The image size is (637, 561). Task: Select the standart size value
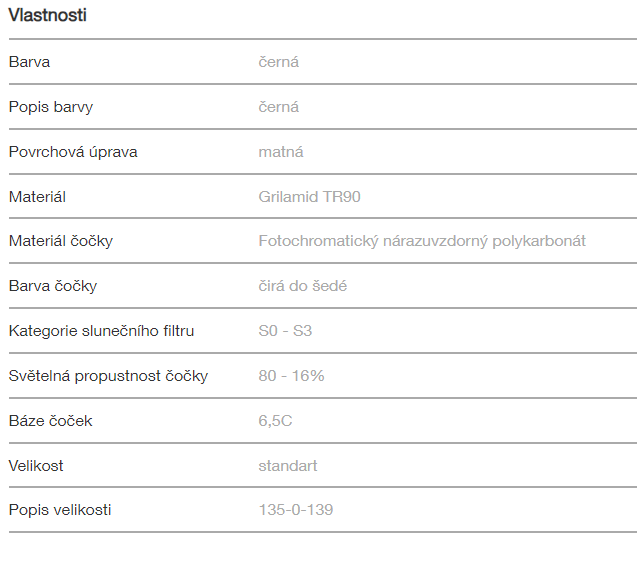[288, 466]
